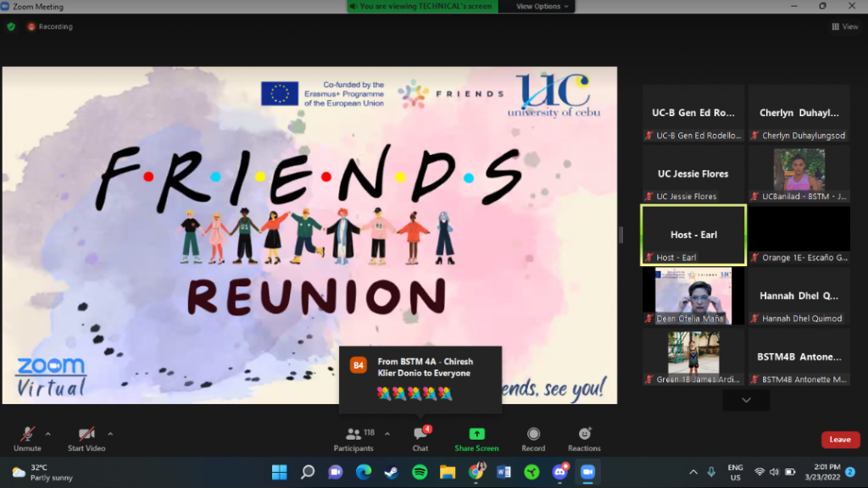
Task: Open Microsoft Word from taskbar
Action: pyautogui.click(x=504, y=472)
